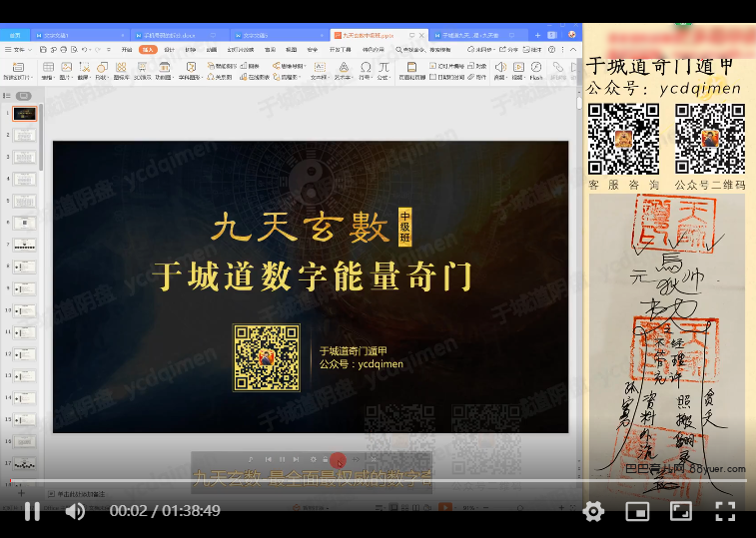The image size is (756, 538).
Task: Insert a picture with the Picture icon
Action: [66, 67]
